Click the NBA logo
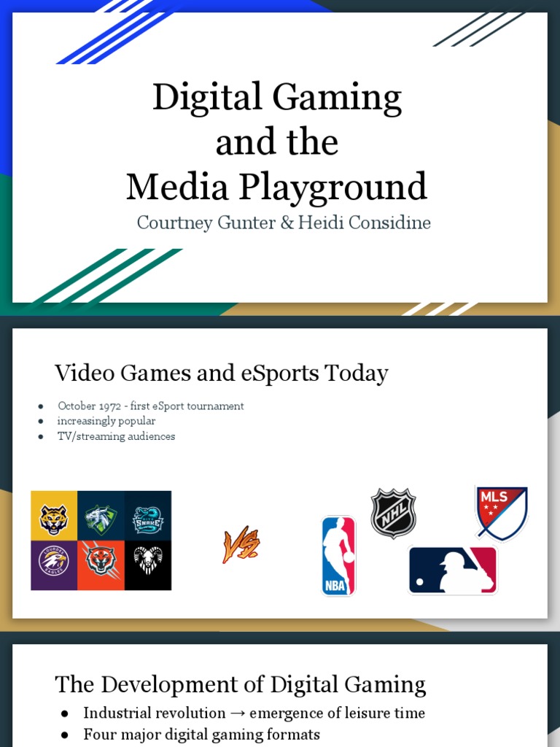Image resolution: width=560 pixels, height=747 pixels. click(338, 555)
